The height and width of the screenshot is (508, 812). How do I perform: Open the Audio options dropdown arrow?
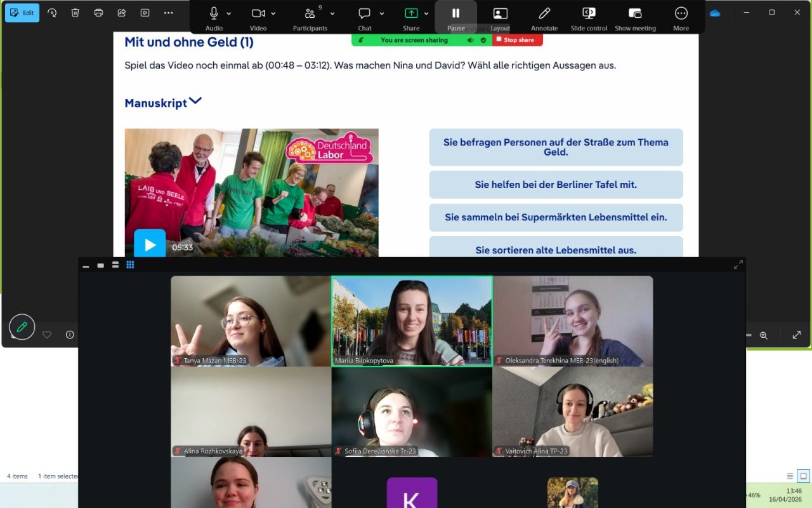click(229, 13)
